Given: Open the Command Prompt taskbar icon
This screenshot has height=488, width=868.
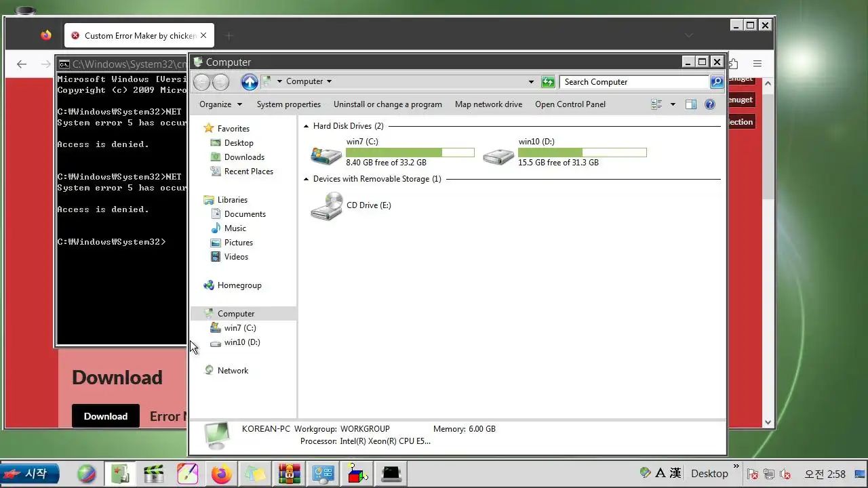Looking at the screenshot, I should click(391, 474).
